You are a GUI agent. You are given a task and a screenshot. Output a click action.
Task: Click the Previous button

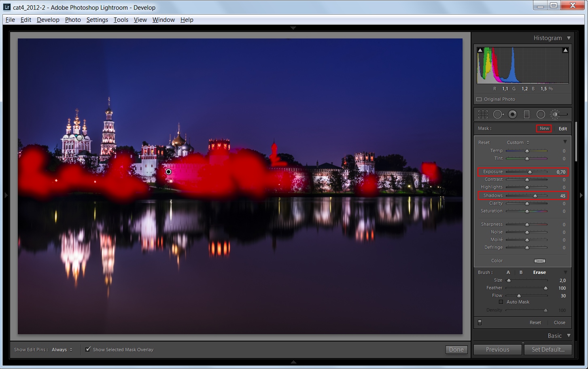pyautogui.click(x=498, y=350)
